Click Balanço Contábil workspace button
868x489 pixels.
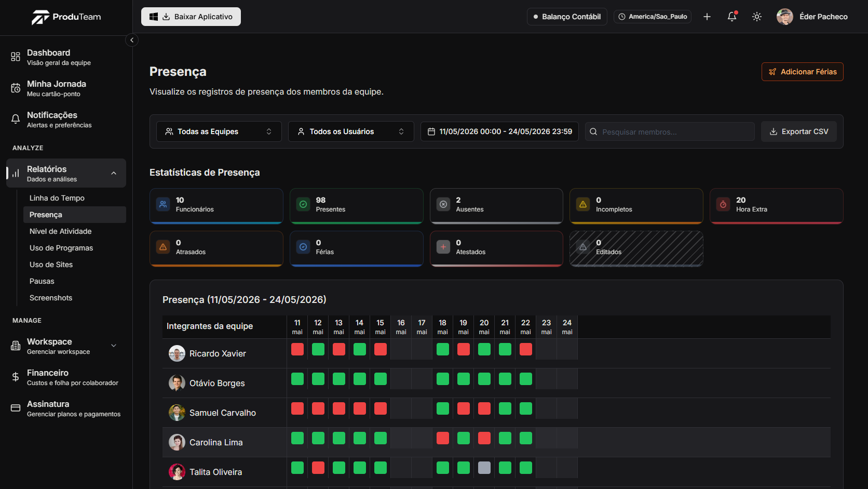567,17
